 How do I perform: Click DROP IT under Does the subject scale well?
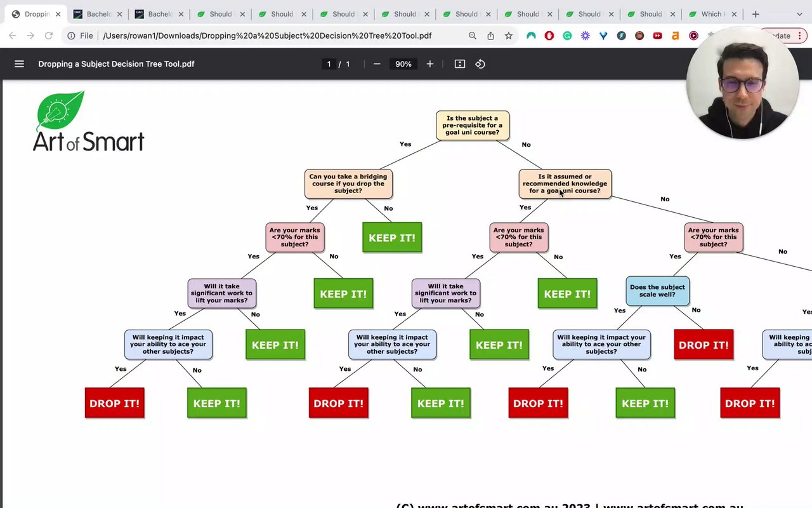click(x=704, y=345)
